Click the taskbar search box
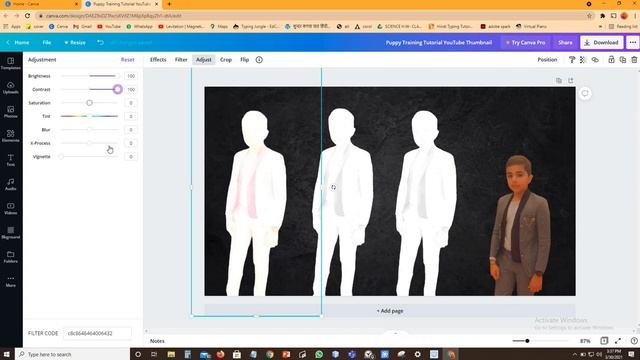Image resolution: width=640 pixels, height=360 pixels. pyautogui.click(x=73, y=354)
